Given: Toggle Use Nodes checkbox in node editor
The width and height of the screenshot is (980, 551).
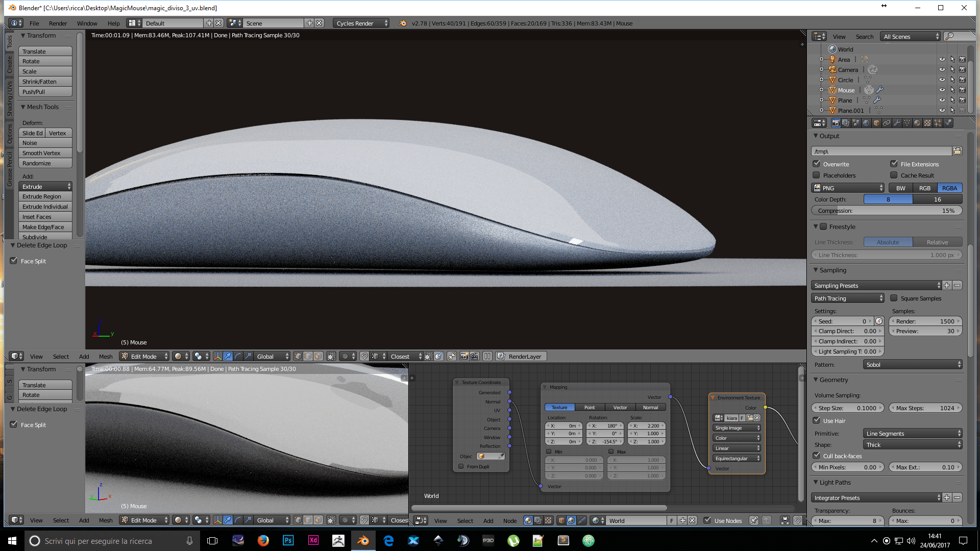Looking at the screenshot, I should [707, 520].
